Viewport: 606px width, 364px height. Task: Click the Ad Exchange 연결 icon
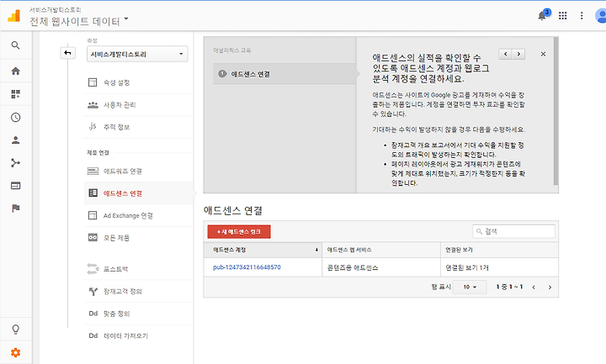93,215
